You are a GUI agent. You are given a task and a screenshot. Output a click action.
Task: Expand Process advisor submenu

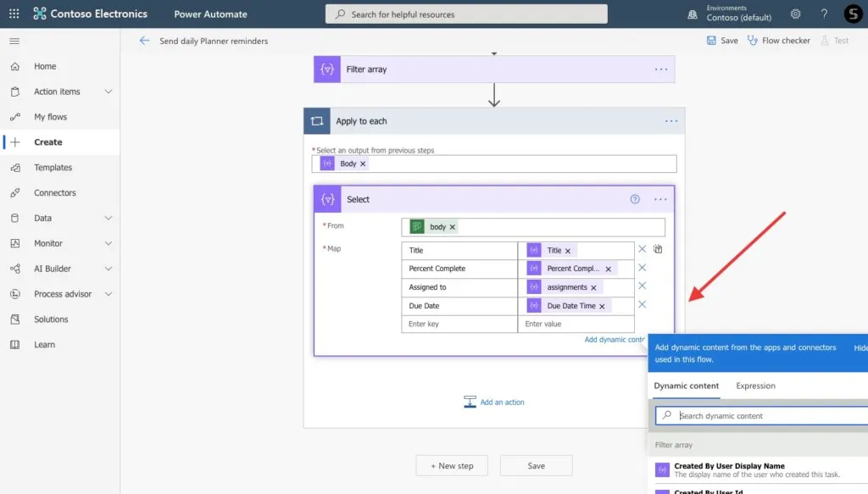[108, 294]
